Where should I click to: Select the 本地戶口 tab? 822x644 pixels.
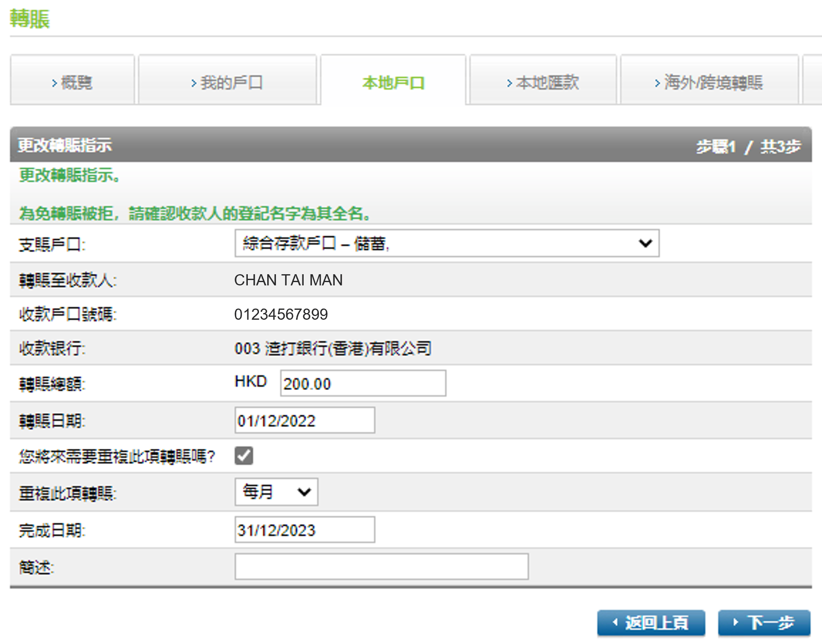(393, 81)
